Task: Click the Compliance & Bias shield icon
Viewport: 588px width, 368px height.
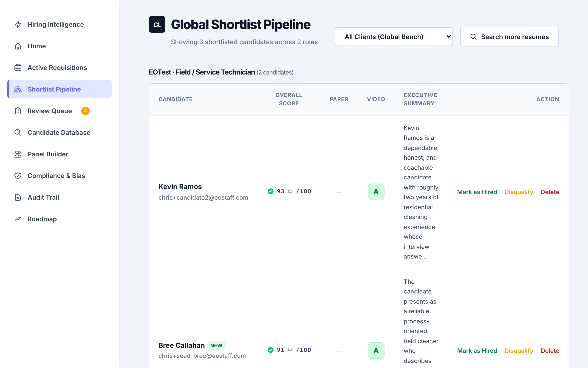Action: (18, 175)
